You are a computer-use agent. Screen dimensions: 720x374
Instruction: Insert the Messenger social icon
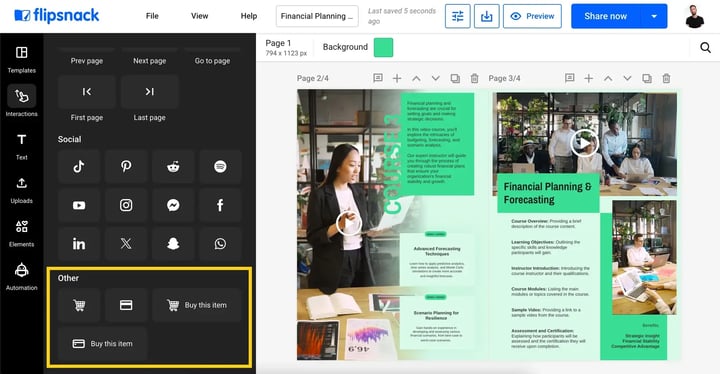[173, 205]
